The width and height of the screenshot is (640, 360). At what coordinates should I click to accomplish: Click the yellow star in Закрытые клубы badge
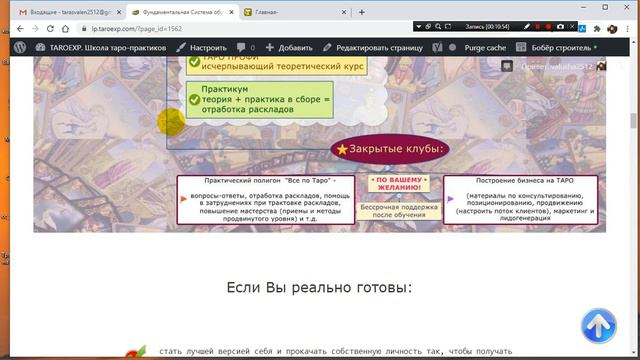(342, 149)
